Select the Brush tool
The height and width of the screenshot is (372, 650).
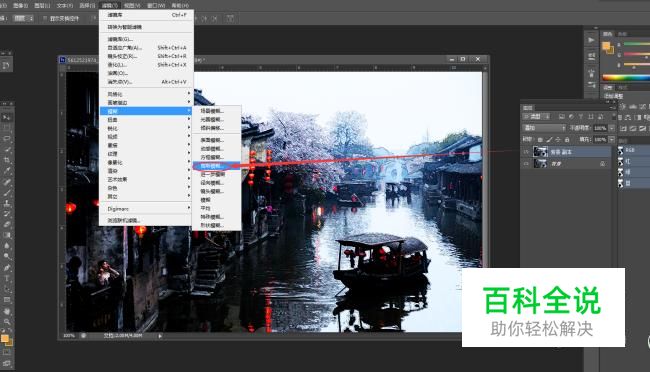coord(7,192)
